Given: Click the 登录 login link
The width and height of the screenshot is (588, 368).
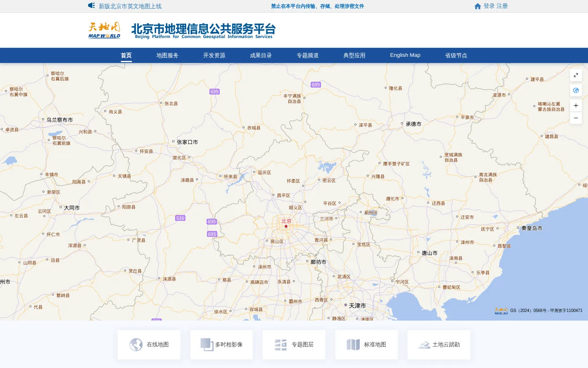Looking at the screenshot, I should pyautogui.click(x=489, y=6).
